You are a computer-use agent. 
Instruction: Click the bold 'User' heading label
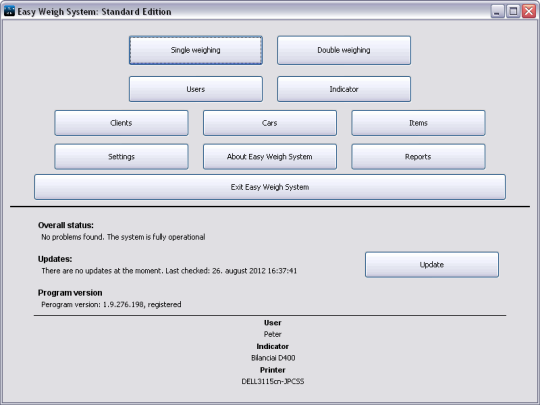coord(272,323)
